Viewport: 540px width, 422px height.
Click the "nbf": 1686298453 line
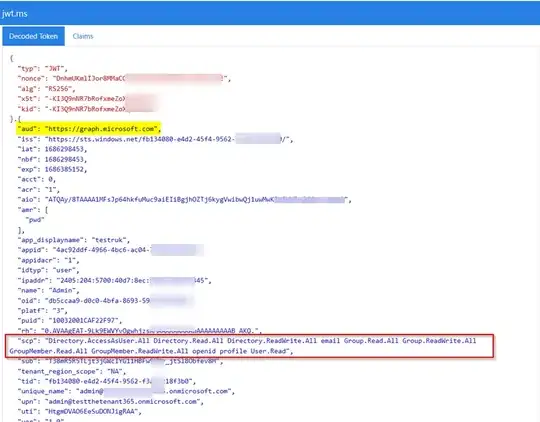pos(52,159)
